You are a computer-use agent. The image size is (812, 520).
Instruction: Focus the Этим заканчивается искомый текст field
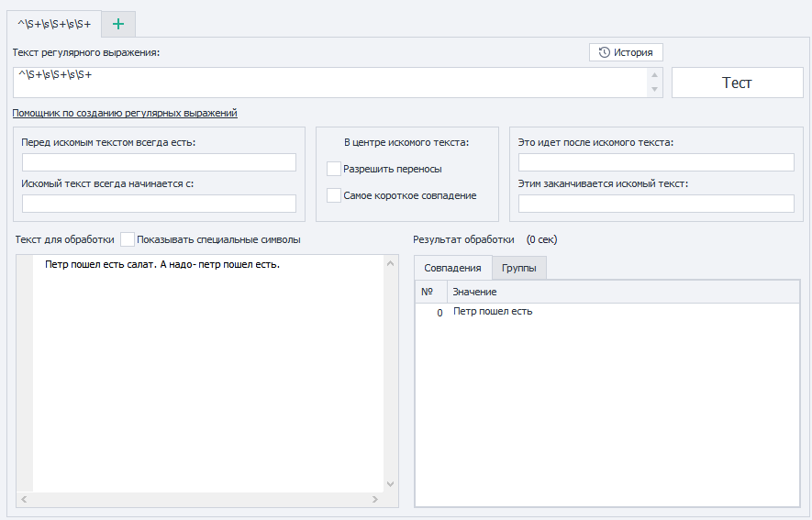point(656,204)
